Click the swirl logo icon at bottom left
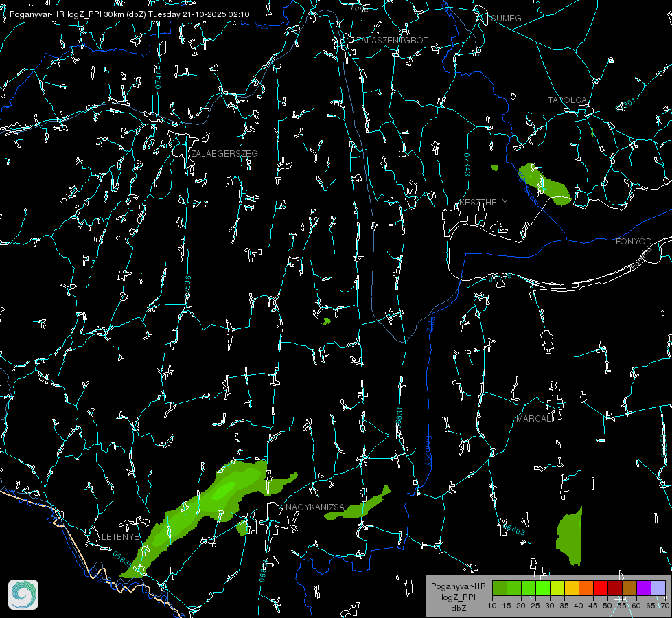This screenshot has width=672, height=618. [23, 595]
